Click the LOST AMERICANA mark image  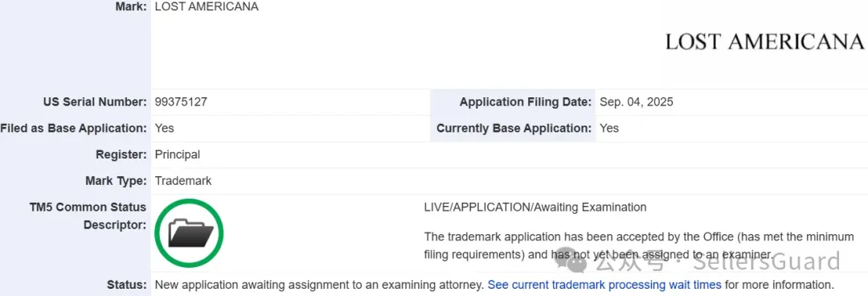coord(764,42)
